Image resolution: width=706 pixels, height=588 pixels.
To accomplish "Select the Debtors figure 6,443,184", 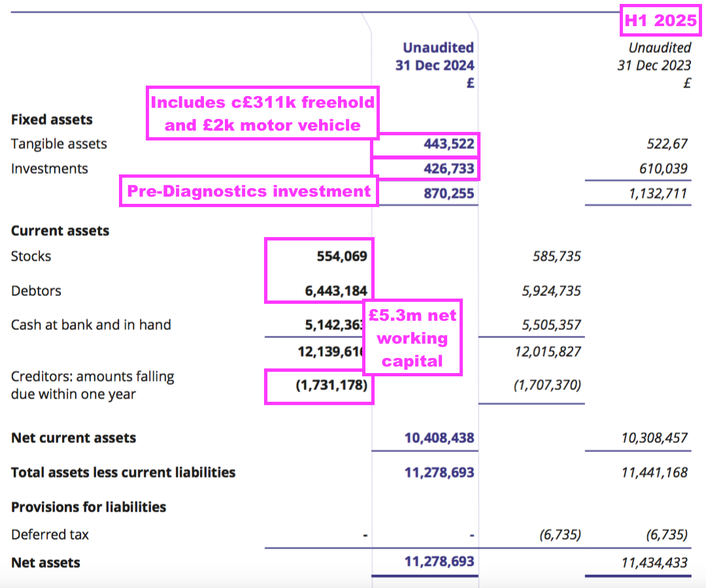I will pos(335,291).
